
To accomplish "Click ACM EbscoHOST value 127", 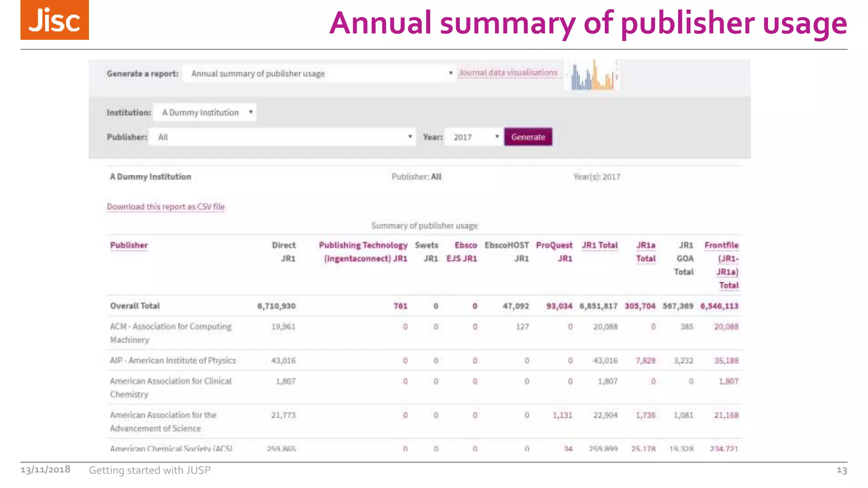I will (523, 327).
